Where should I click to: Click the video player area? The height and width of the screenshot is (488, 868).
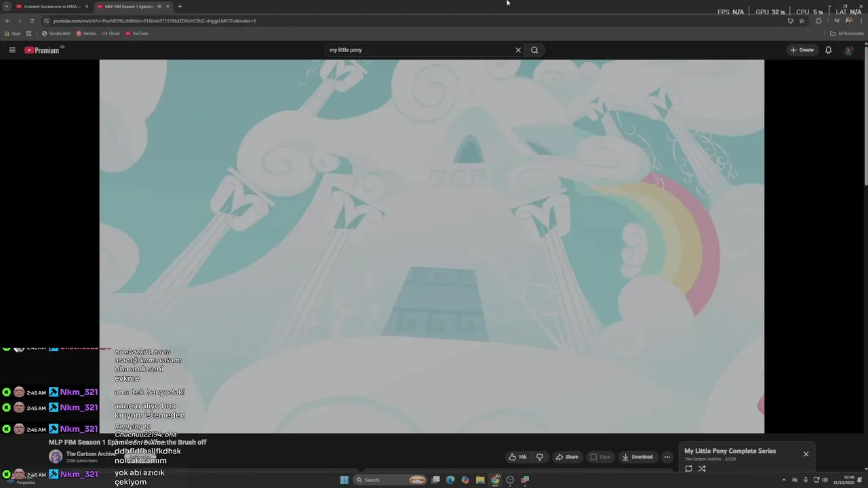[x=431, y=246]
